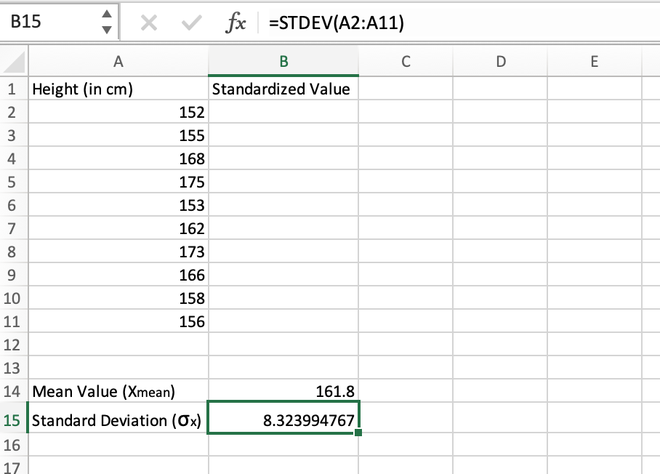Select row 15 header
This screenshot has height=474, width=660.
point(12,420)
